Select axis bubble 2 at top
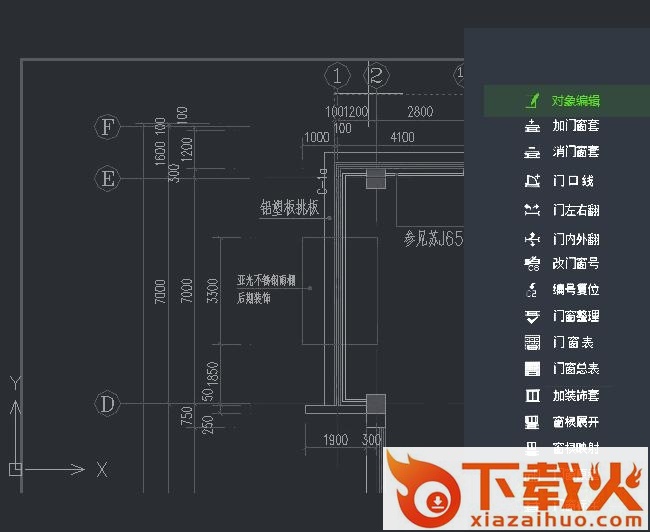This screenshot has width=650, height=532. tap(376, 76)
